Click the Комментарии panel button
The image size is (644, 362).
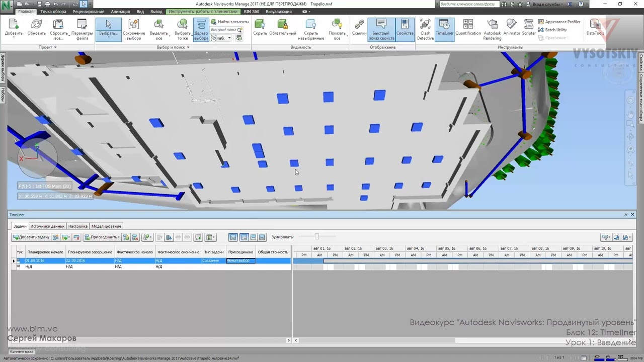[x=21, y=351]
